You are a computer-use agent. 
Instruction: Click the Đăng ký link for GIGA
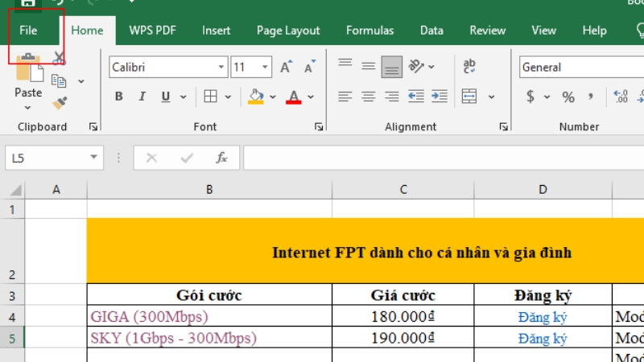click(x=543, y=317)
